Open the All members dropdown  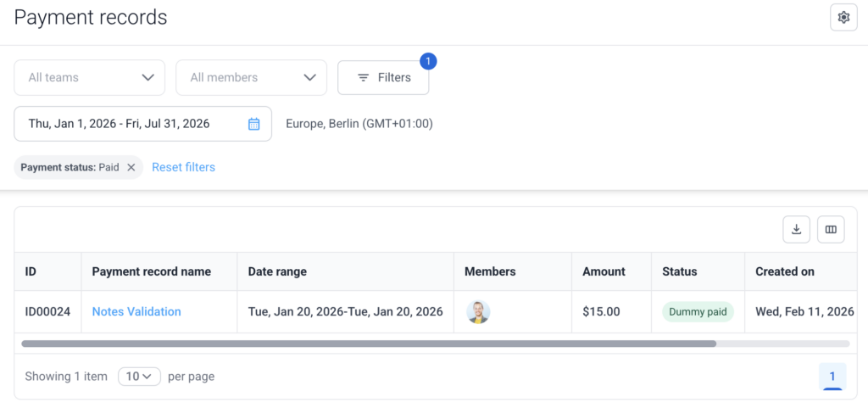pyautogui.click(x=251, y=77)
